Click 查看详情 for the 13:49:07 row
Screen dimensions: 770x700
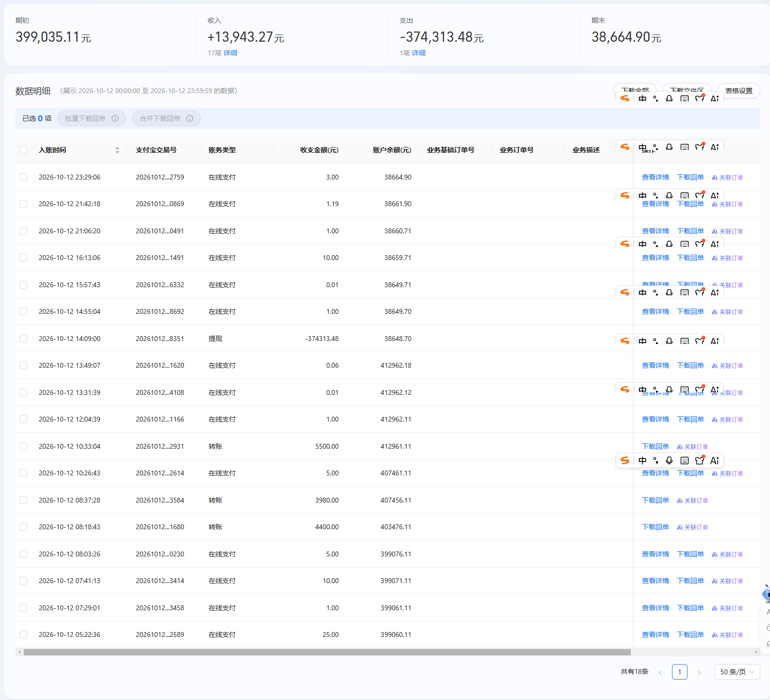coord(655,365)
